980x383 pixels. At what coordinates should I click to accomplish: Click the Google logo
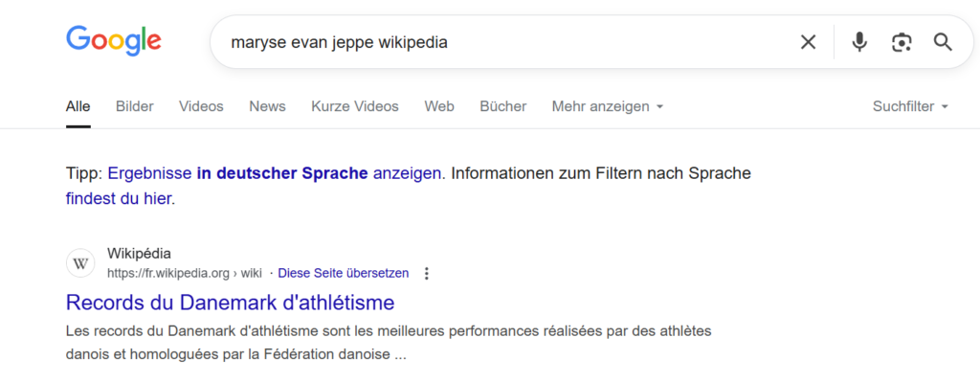click(114, 41)
